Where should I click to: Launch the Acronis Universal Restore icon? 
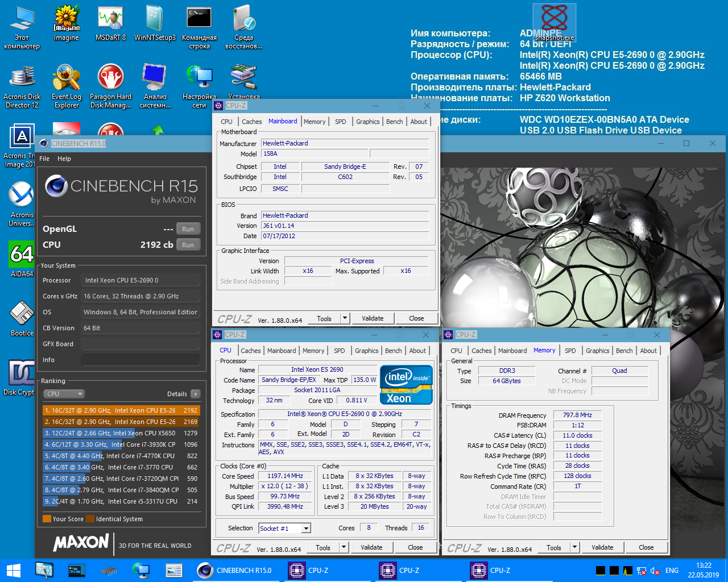coord(22,205)
